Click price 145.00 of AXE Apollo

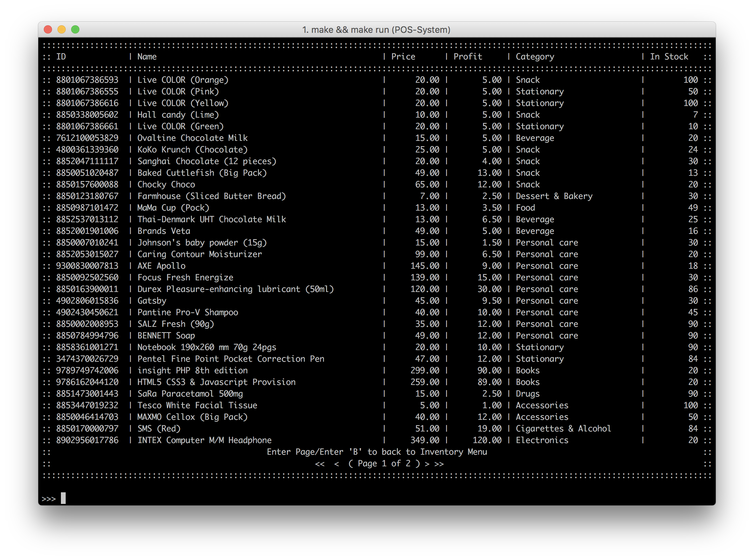(425, 266)
